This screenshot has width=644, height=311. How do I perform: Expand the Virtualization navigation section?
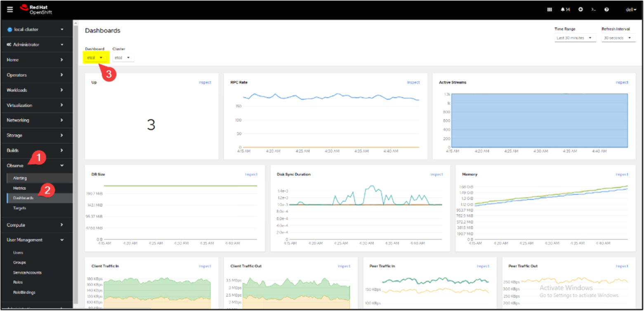[x=37, y=105]
